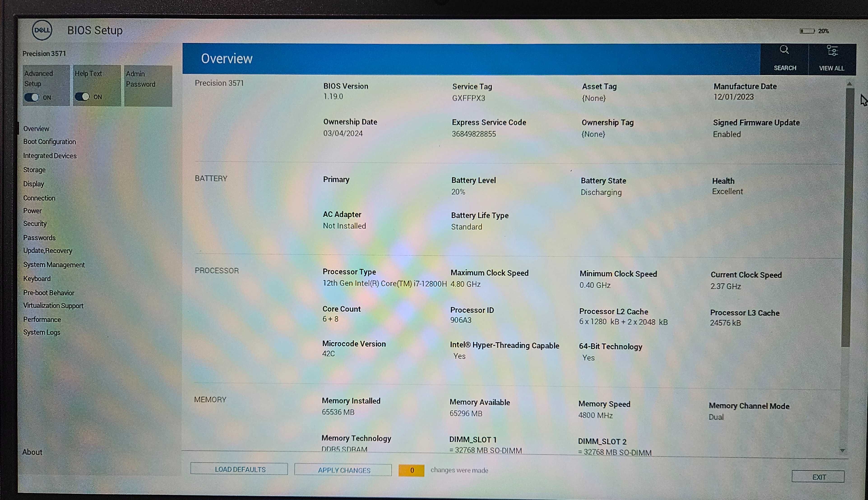Click Memory Speed 4800 MHz value
This screenshot has height=500, width=868.
[x=595, y=415]
